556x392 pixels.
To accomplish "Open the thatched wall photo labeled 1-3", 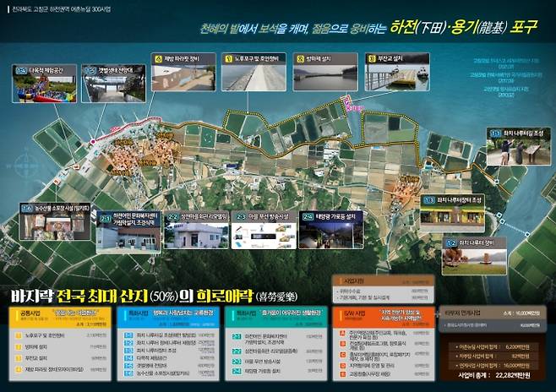I will point(452,215).
